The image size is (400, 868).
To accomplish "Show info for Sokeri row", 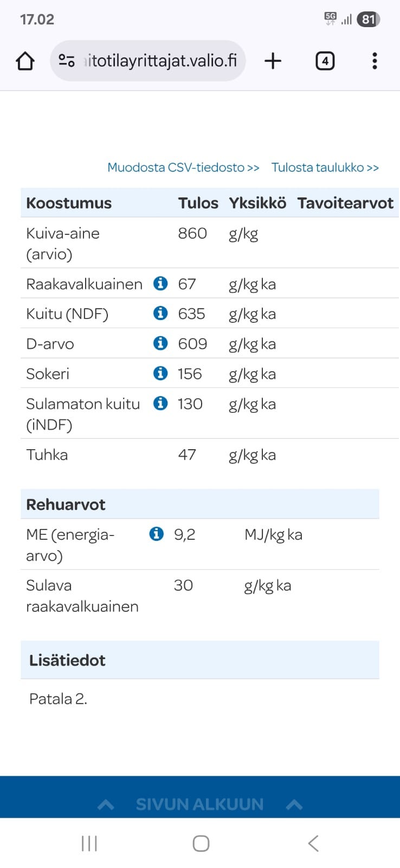I will coord(160,373).
